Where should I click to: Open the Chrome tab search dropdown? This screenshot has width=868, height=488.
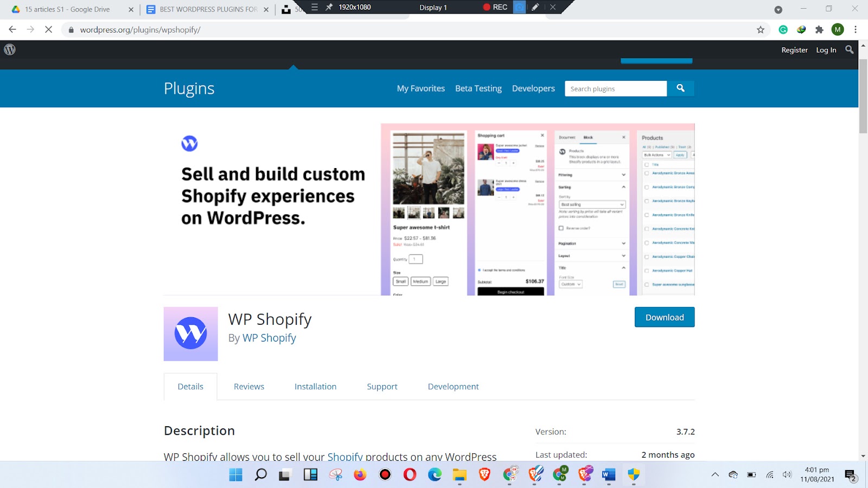(778, 9)
